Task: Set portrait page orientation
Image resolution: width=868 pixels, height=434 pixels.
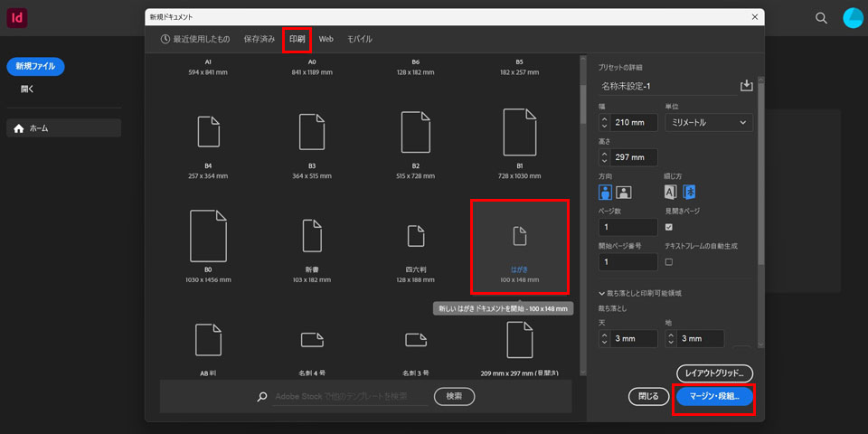Action: pyautogui.click(x=606, y=192)
